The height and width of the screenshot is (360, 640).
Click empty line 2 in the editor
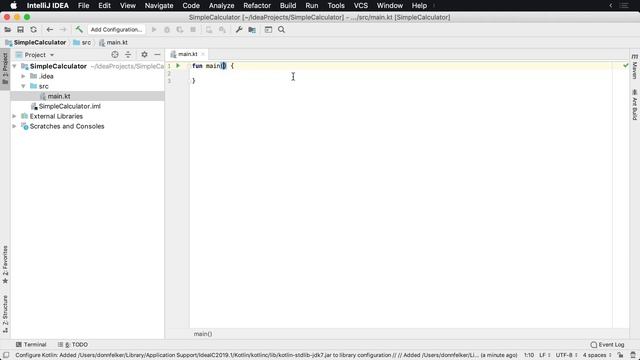point(400,73)
